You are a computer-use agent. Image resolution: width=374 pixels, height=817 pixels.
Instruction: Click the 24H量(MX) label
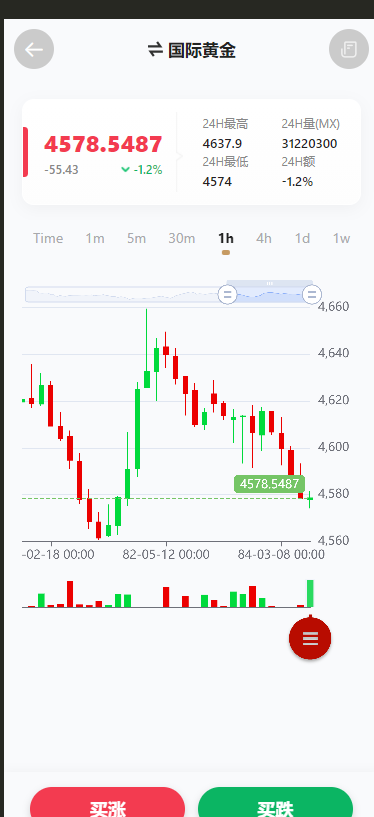click(x=310, y=124)
